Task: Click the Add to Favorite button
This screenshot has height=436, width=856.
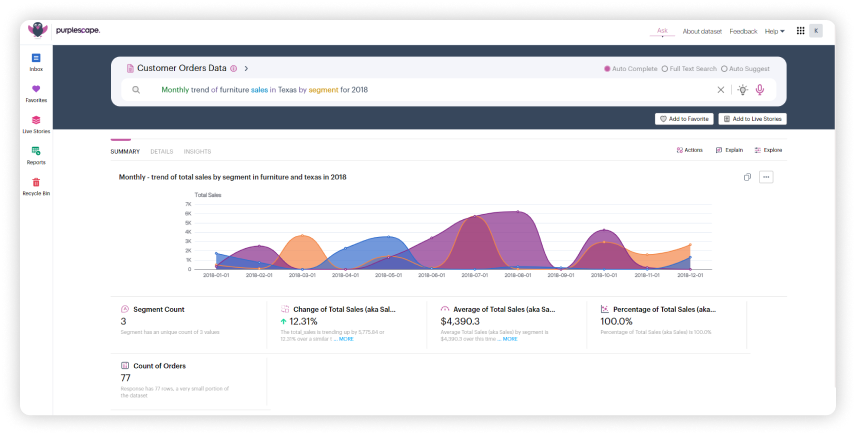Action: click(684, 119)
